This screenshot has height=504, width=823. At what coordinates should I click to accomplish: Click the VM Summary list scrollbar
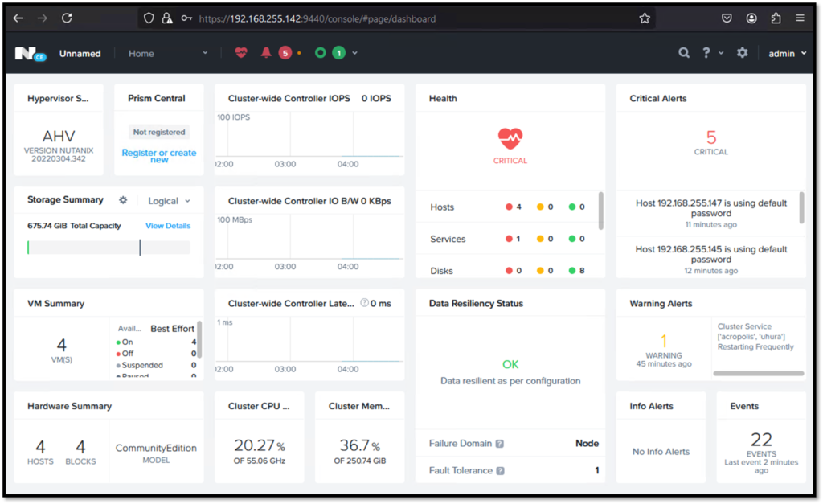[199, 339]
